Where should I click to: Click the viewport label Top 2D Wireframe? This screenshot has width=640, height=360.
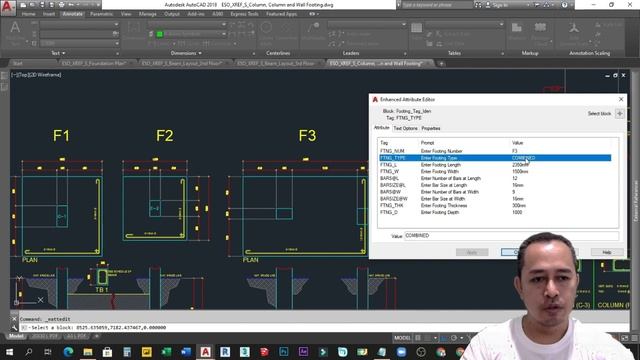36,75
